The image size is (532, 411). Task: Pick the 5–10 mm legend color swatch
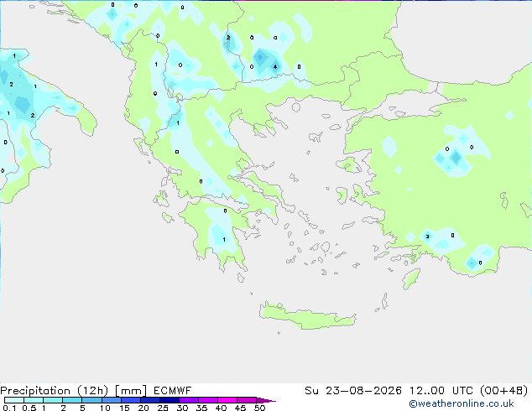(91, 400)
